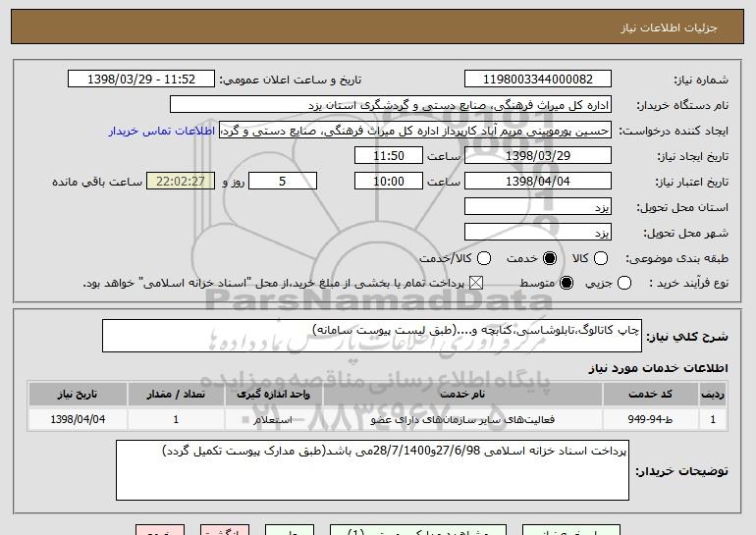The image size is (756, 535).
Task: Click the کد خدمت column header
Action: pos(650,395)
